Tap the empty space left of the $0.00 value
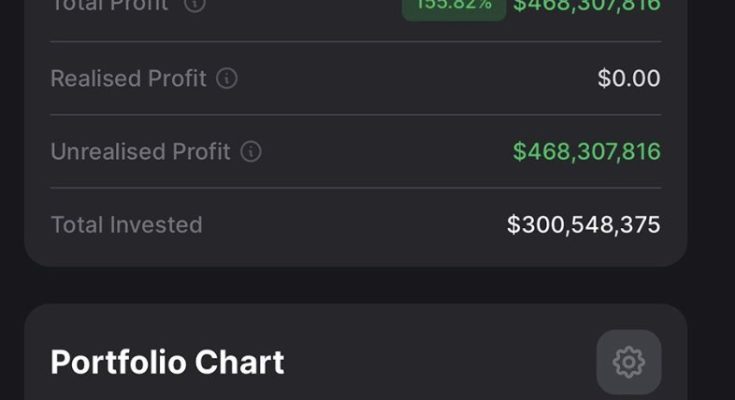 coord(420,78)
